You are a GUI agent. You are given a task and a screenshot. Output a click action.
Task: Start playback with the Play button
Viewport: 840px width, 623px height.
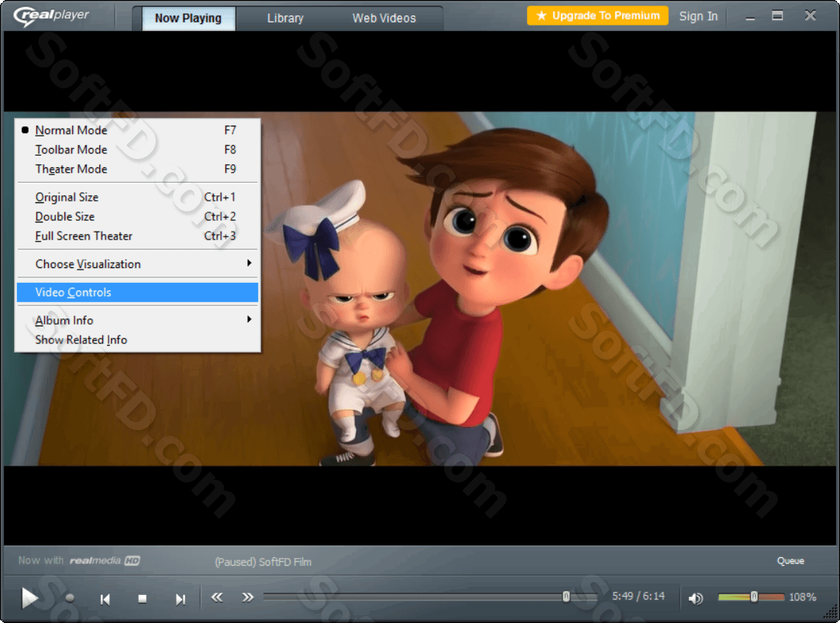click(29, 598)
